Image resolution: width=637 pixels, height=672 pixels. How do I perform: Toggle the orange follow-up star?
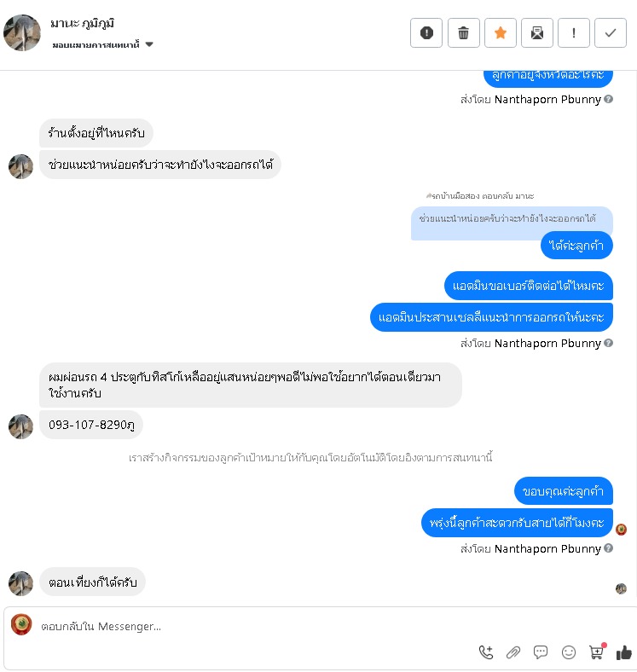coord(501,32)
